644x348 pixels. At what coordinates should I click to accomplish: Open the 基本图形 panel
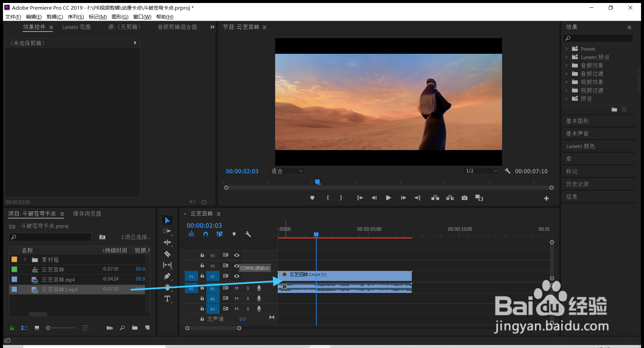tap(578, 121)
